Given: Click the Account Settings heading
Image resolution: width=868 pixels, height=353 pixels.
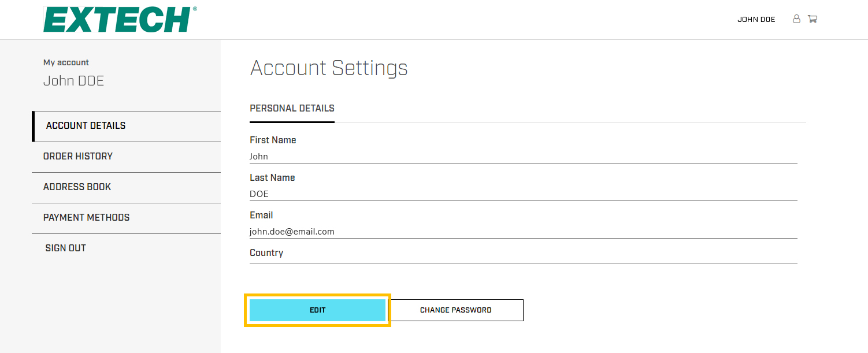Looking at the screenshot, I should click(x=329, y=68).
